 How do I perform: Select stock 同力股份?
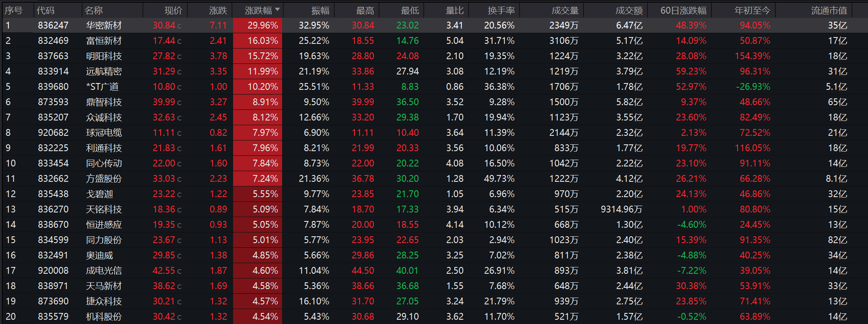click(x=104, y=240)
